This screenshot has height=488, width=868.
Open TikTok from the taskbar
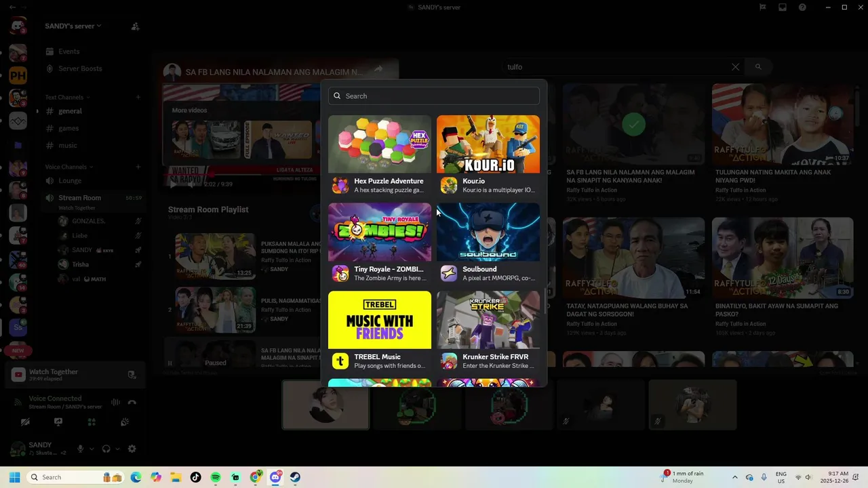pyautogui.click(x=195, y=477)
